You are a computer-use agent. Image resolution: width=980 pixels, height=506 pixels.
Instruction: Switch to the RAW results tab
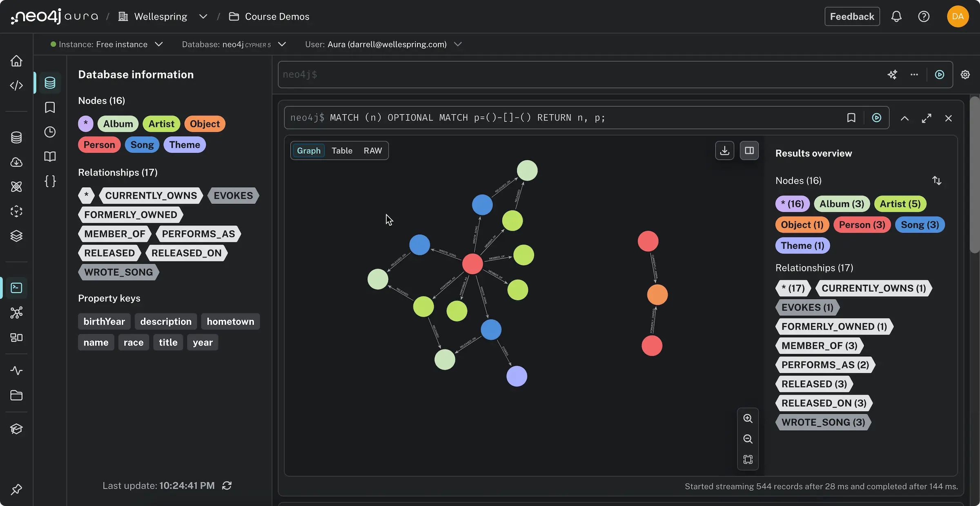pos(372,150)
